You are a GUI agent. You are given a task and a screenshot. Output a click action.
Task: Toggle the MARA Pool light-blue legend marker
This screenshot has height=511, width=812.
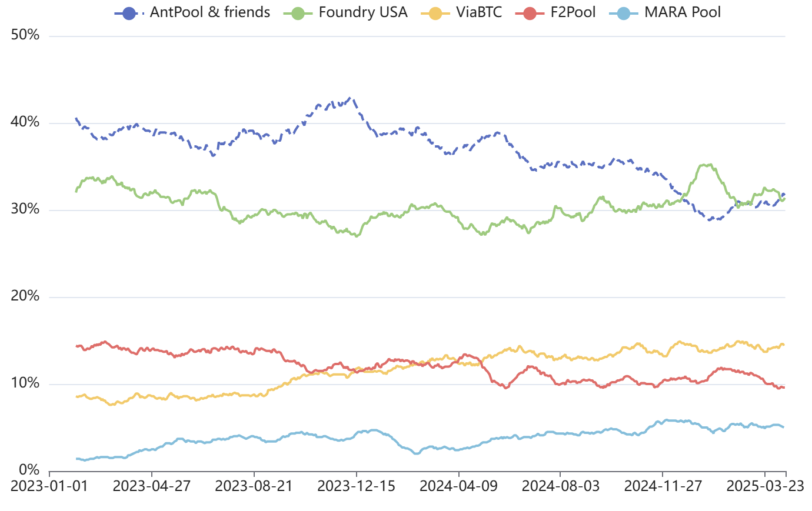coord(624,12)
